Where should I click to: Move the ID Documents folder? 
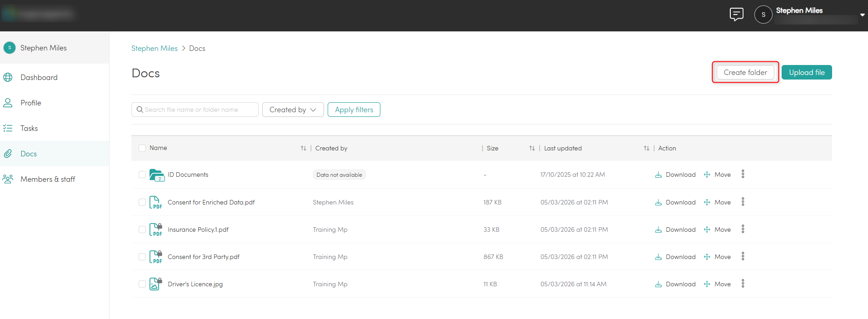click(x=717, y=174)
